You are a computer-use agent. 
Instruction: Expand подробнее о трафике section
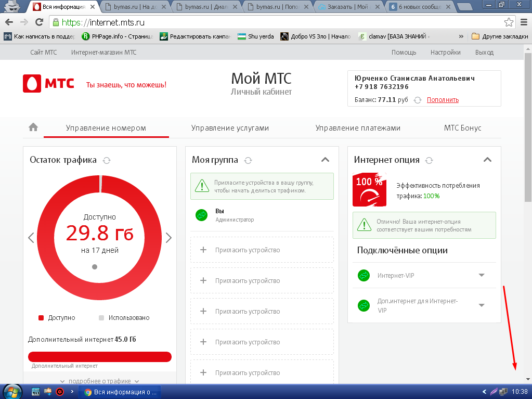(99, 381)
